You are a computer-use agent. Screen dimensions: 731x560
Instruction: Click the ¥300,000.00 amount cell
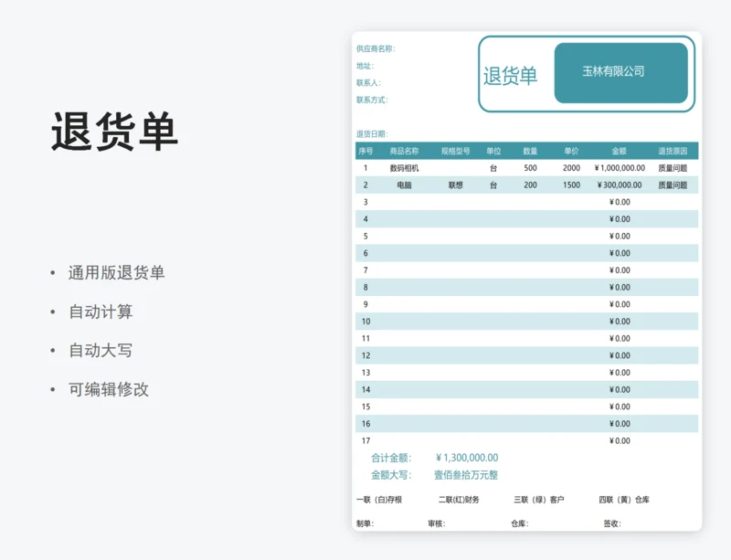point(620,185)
